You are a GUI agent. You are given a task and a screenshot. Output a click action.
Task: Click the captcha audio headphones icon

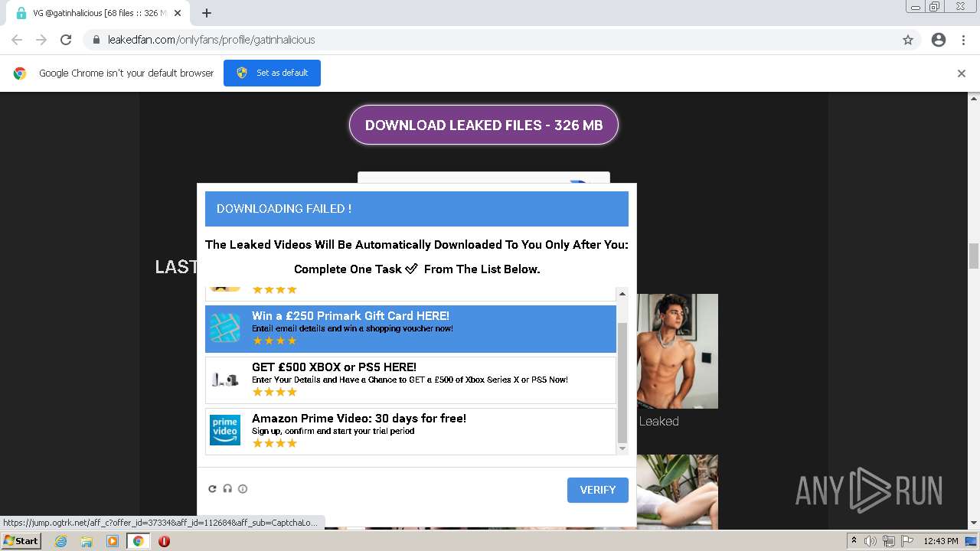tap(227, 489)
